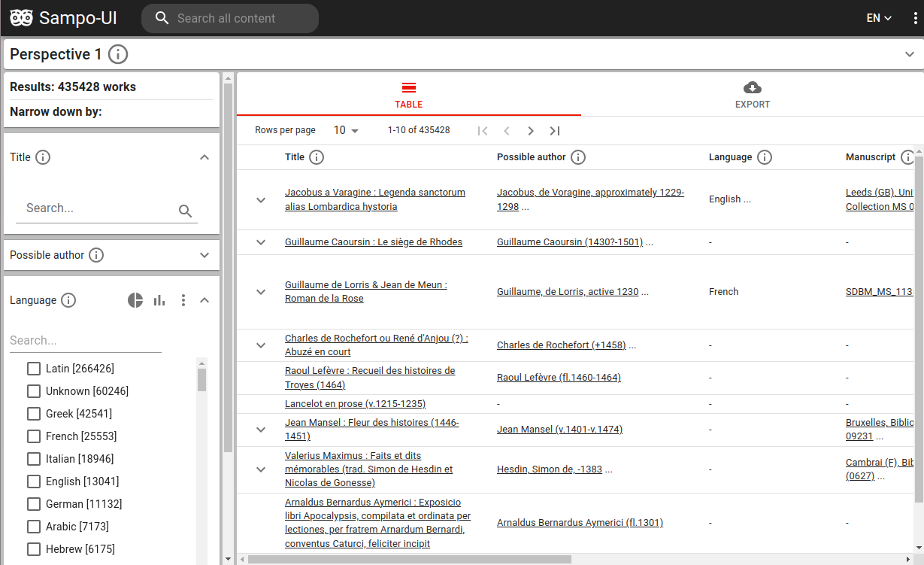924x565 pixels.
Task: Show info for Possible author column
Action: point(578,157)
